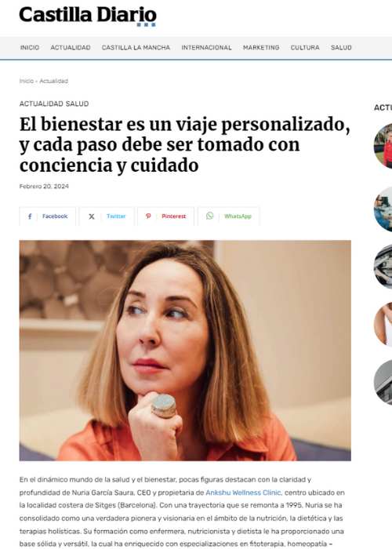This screenshot has height=549, width=392.
Task: Open the Actualidad menu item
Action: tap(71, 48)
